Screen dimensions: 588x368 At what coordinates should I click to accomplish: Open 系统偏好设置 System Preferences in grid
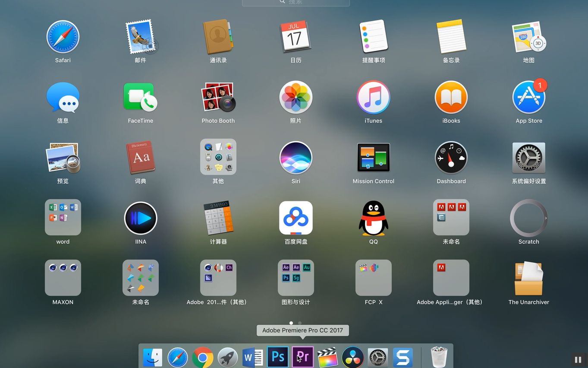pos(529,158)
